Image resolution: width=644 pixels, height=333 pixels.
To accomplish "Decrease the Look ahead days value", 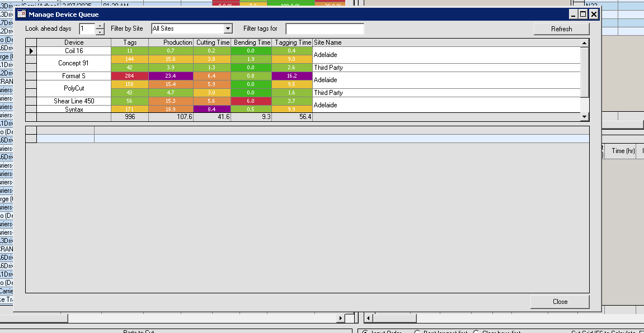I will pos(100,32).
